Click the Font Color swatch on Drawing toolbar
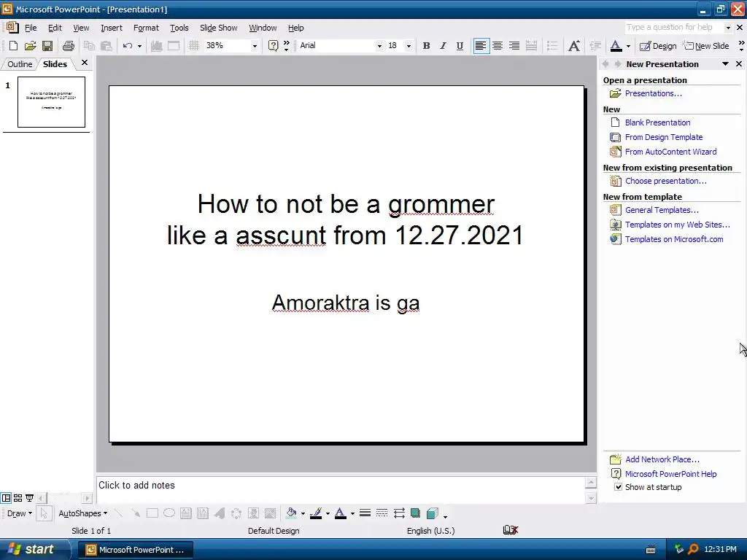Screen dimensions: 747x560 [x=340, y=513]
